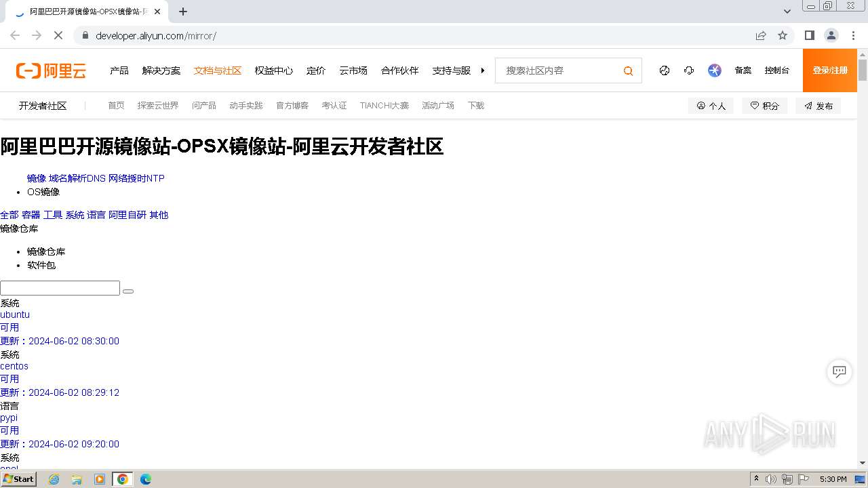Click the mirror search text box

click(60, 288)
